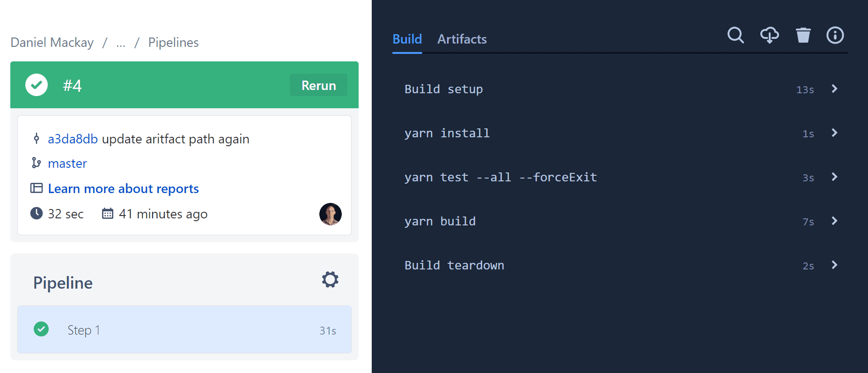Click the green success checkmark beside #4
This screenshot has width=868, height=373.
tap(37, 85)
